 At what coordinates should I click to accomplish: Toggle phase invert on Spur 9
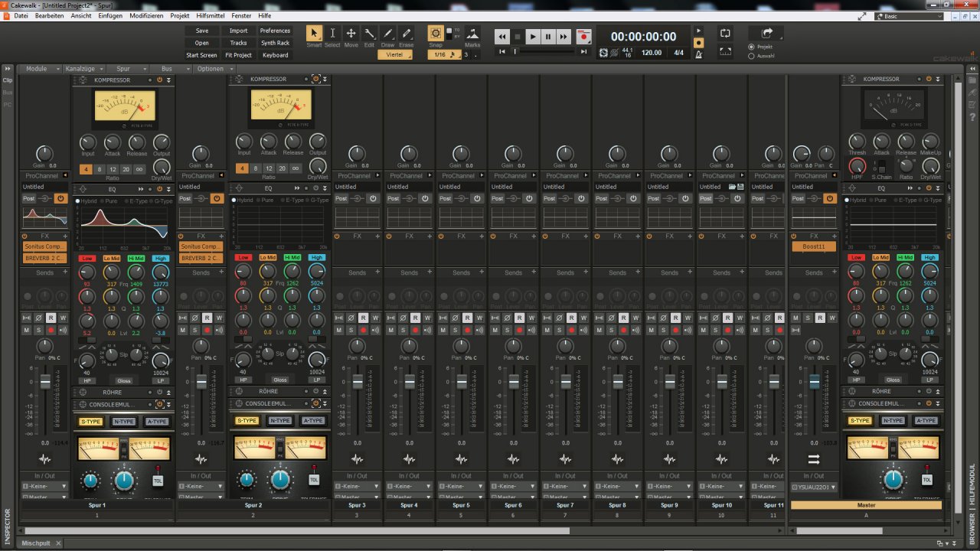pos(663,318)
